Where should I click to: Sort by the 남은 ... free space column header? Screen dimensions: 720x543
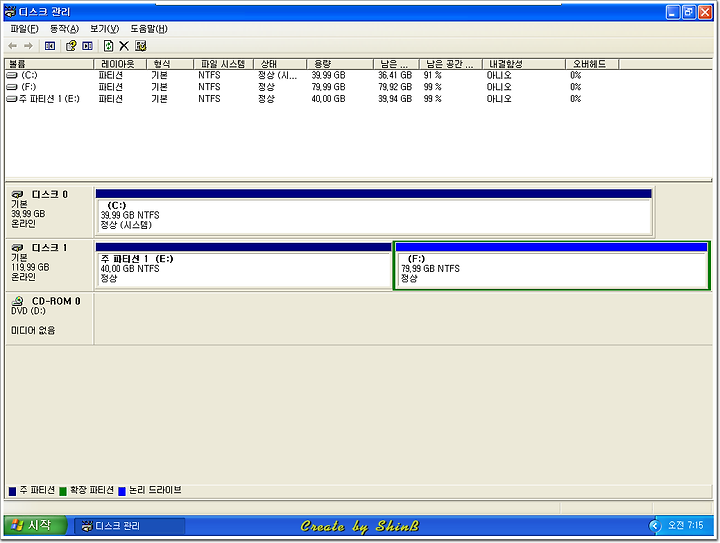[x=396, y=64]
